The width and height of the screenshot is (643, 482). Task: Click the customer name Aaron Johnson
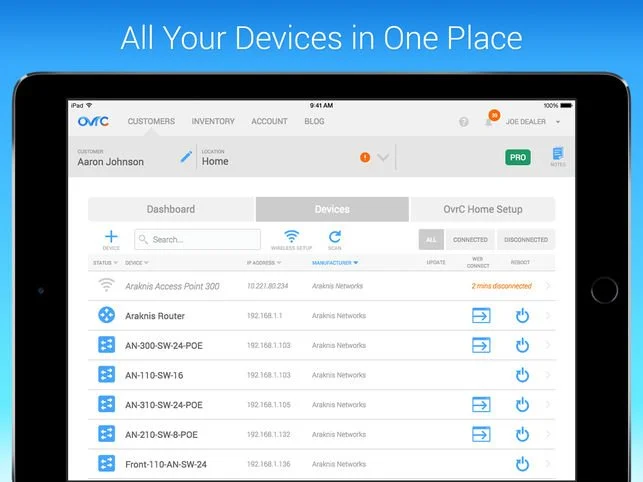point(111,162)
